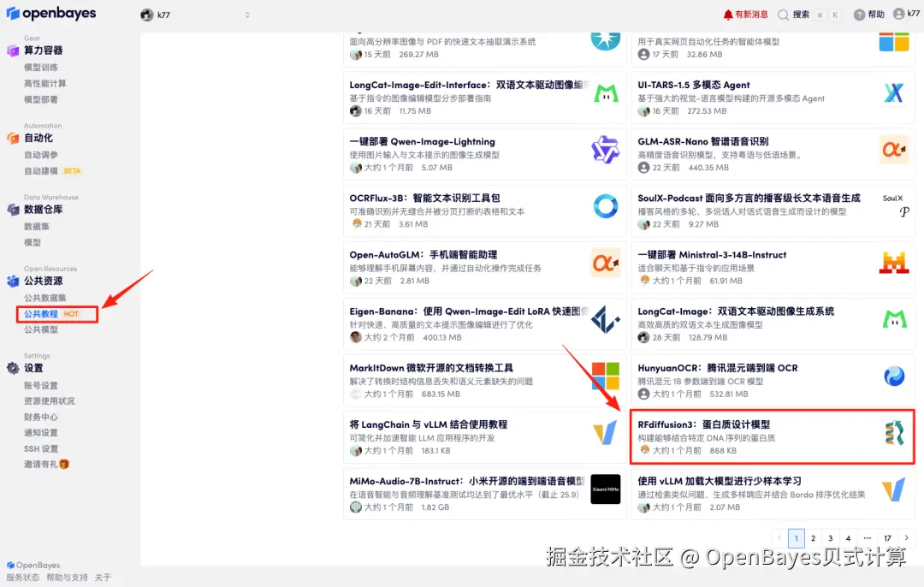Screen dimensions: 924x587
Task: Click the compute container section icon
Action: pos(13,50)
